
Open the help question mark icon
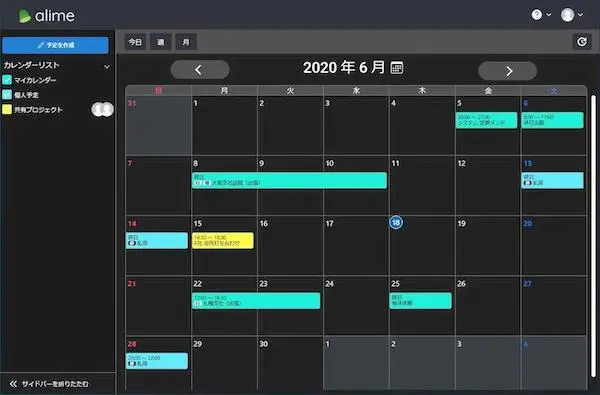click(x=536, y=15)
